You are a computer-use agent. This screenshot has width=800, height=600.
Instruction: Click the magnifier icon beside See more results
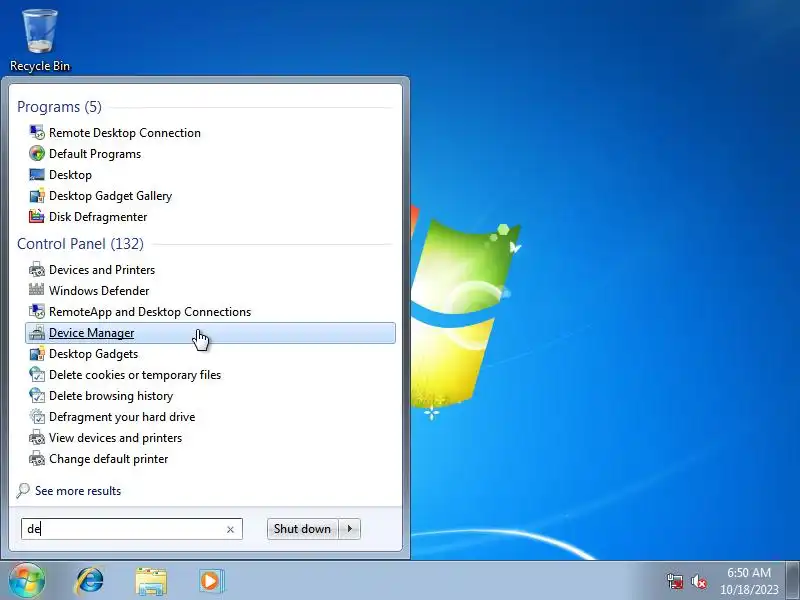pyautogui.click(x=23, y=490)
